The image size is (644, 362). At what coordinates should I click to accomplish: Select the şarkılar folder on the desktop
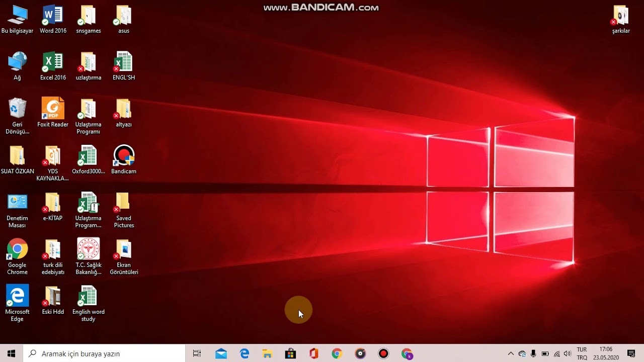(621, 20)
